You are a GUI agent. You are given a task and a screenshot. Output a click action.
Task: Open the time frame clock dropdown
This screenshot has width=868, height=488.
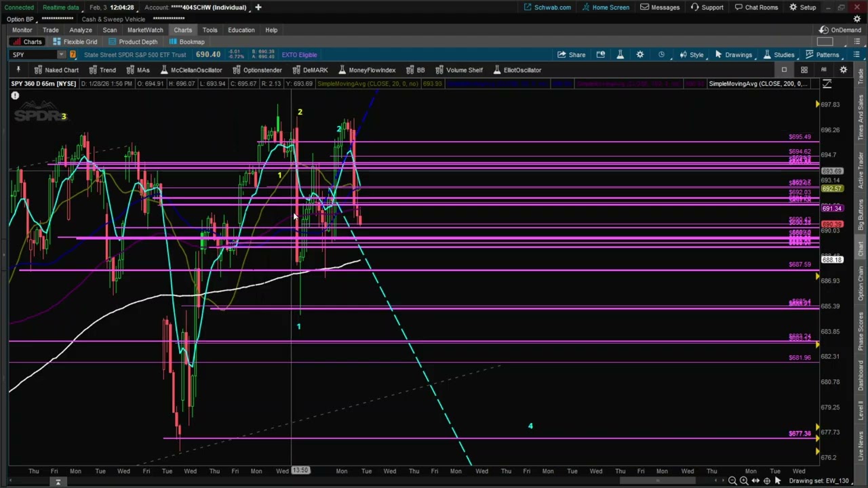pyautogui.click(x=662, y=55)
